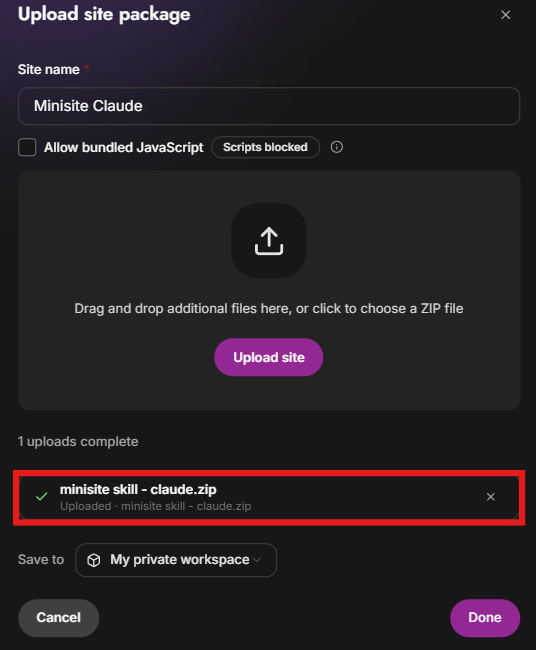Click the Allow bundled JavaScript label
The image size is (536, 650).
[124, 147]
